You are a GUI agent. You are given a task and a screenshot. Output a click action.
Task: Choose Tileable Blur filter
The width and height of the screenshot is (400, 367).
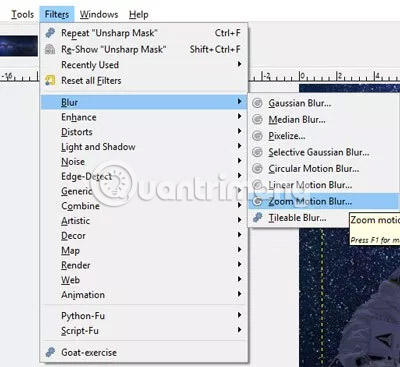point(298,218)
